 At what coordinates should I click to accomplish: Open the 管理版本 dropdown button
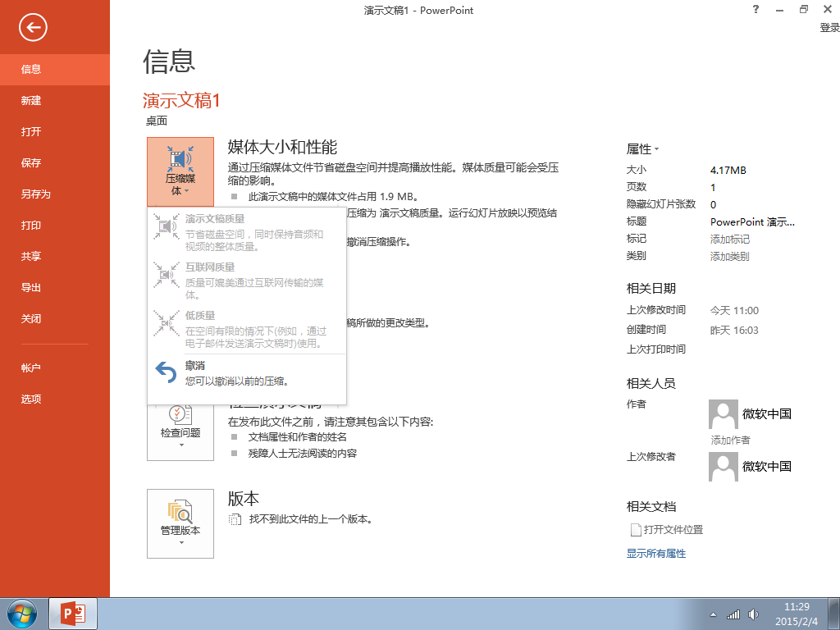tap(180, 523)
